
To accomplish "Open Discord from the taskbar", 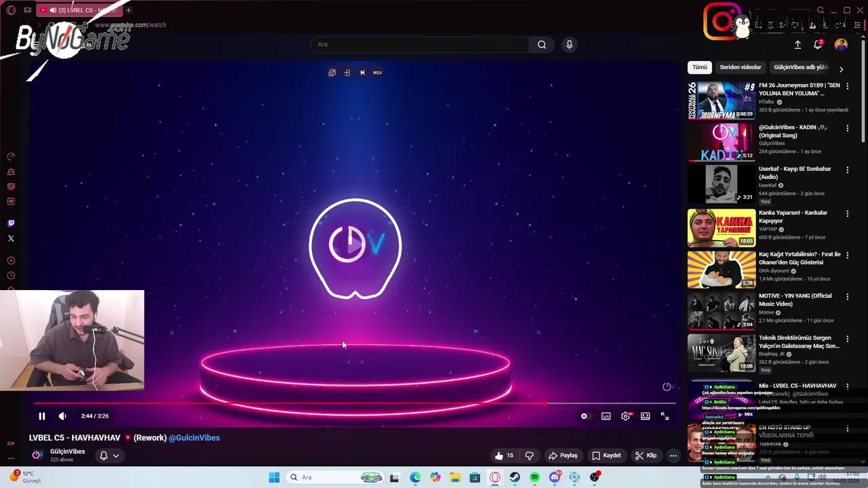I will (x=555, y=477).
